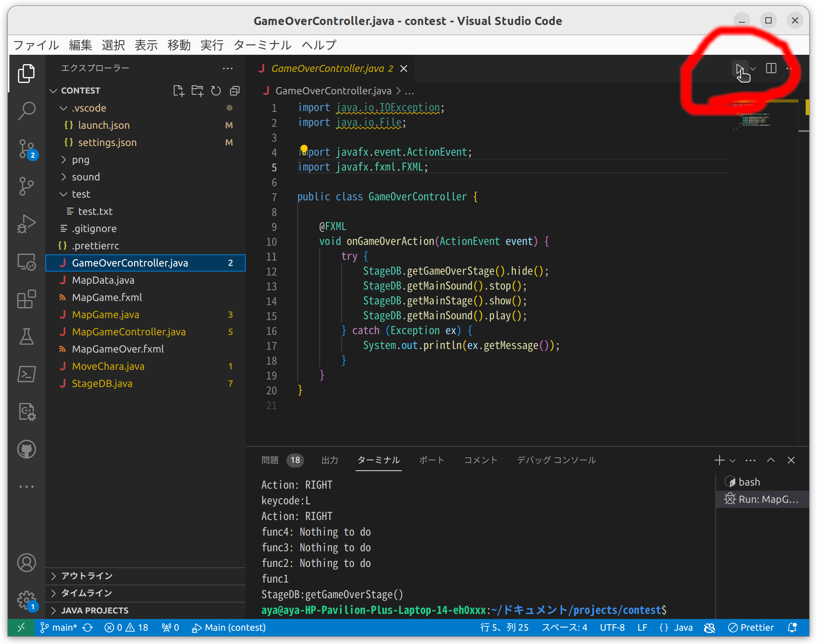
Task: Click the Copilot status icon in status bar
Action: (x=709, y=627)
